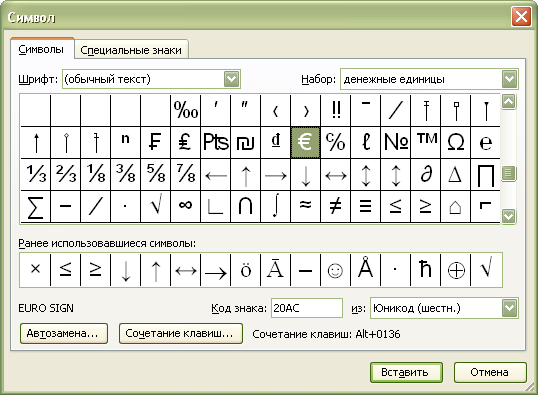Choose the not equal sign

coord(336,207)
